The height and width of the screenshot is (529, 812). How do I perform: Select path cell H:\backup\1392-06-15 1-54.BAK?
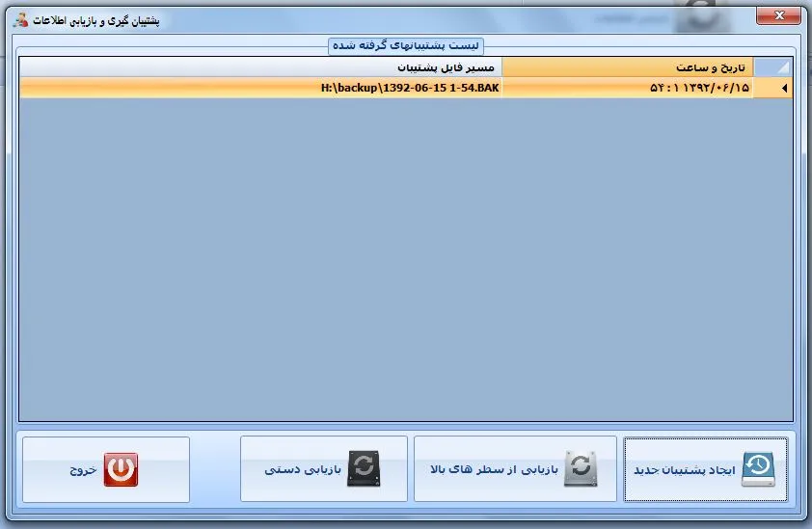coord(260,88)
